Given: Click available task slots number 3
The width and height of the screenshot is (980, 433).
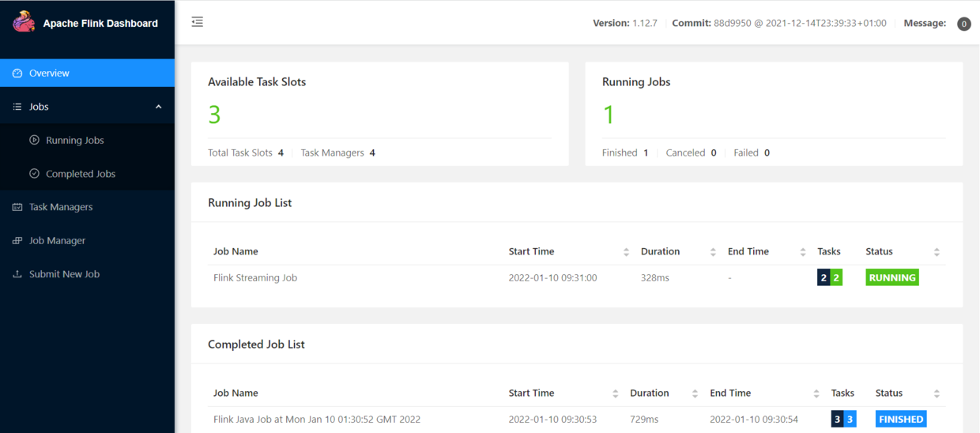Looking at the screenshot, I should [214, 115].
